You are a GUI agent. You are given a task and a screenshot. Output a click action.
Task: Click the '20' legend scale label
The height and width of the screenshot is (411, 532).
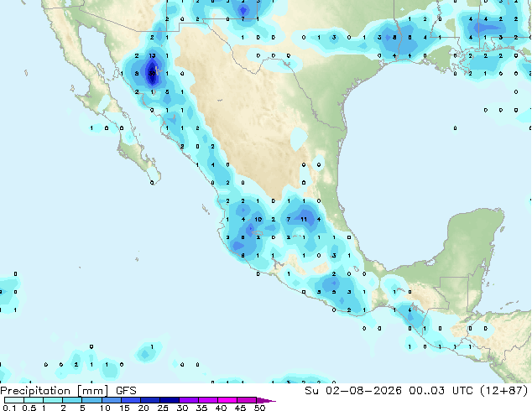[143, 408]
